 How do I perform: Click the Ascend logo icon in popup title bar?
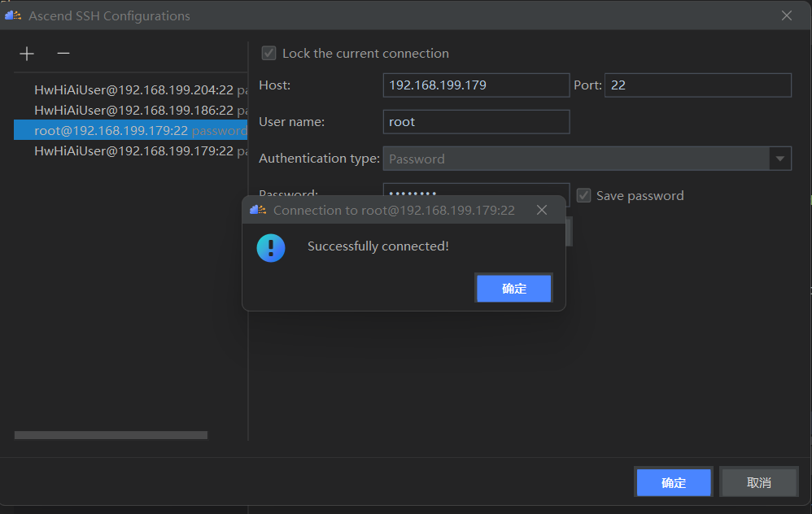click(258, 210)
